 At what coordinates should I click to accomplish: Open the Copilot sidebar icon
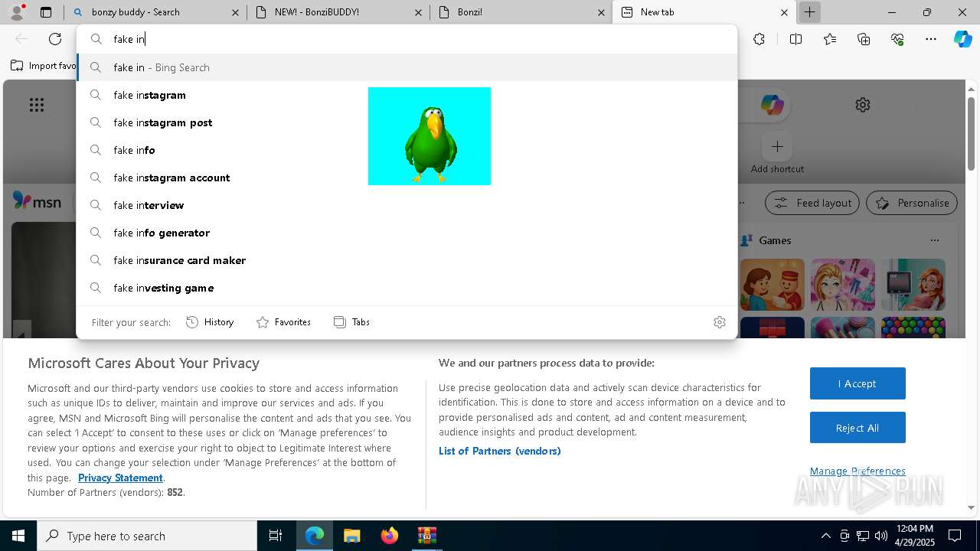pos(962,39)
